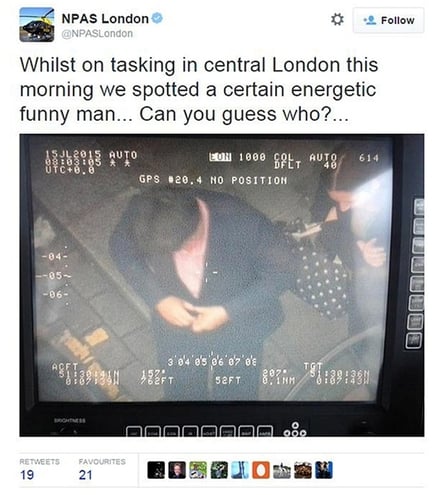This screenshot has height=495, width=440.
Task: Open the first black avatar profile
Action: [x=156, y=470]
